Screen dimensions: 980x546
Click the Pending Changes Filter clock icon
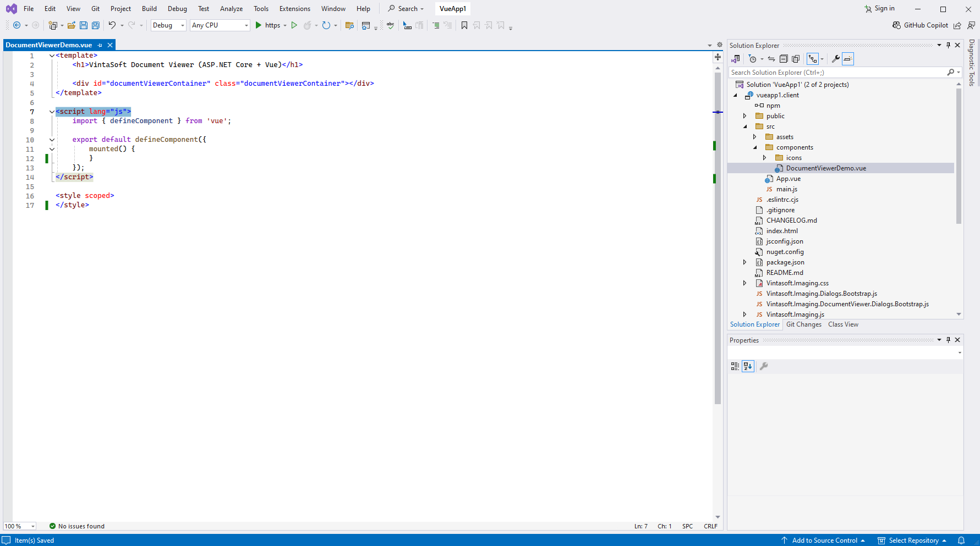(x=753, y=59)
